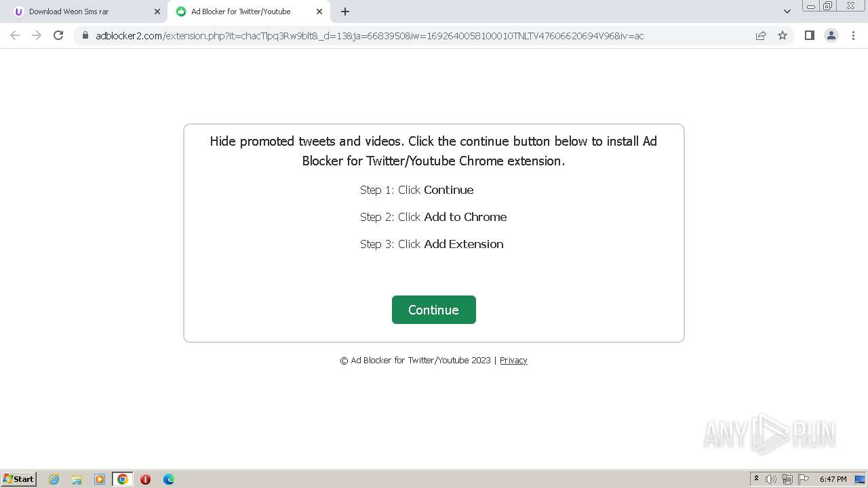Open the Chrome profile avatar
The image size is (868, 488).
pyautogui.click(x=831, y=35)
